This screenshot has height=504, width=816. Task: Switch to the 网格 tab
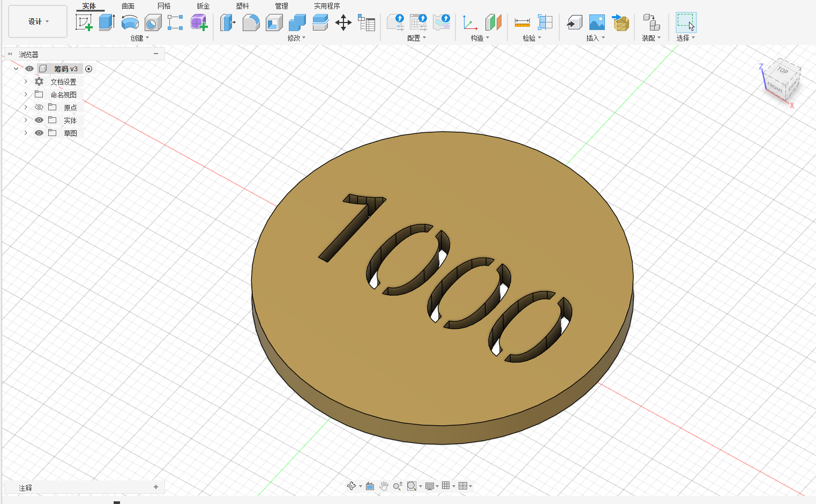[x=164, y=6]
